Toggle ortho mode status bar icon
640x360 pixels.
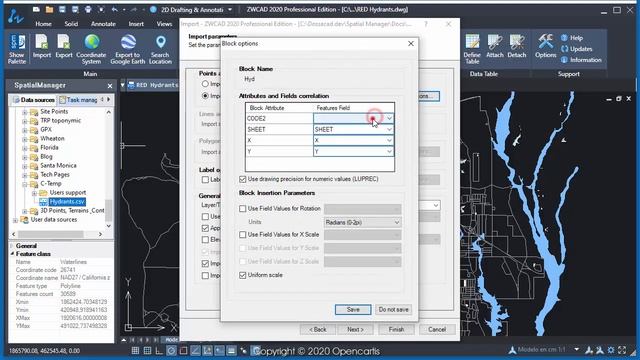click(159, 351)
